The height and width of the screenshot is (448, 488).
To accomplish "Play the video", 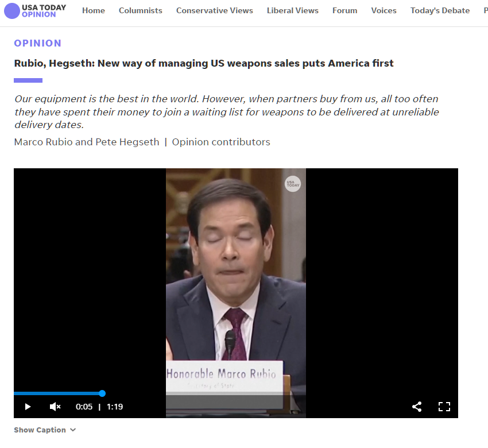I will [28, 407].
